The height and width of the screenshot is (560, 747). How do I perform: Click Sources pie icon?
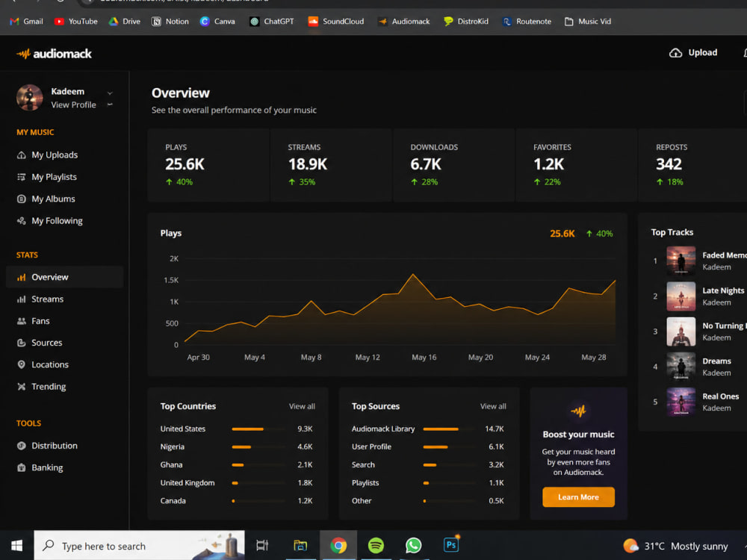tap(22, 343)
